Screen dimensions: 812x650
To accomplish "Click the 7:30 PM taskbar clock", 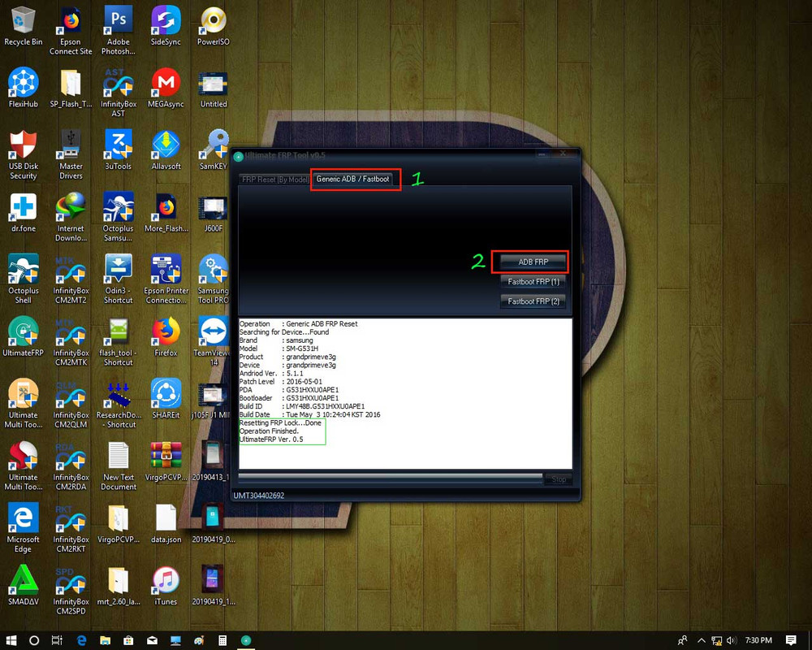I will [x=758, y=640].
